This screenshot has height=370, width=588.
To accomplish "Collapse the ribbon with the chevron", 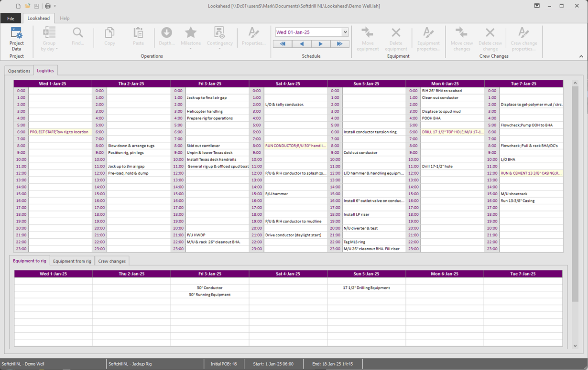I will tap(581, 56).
